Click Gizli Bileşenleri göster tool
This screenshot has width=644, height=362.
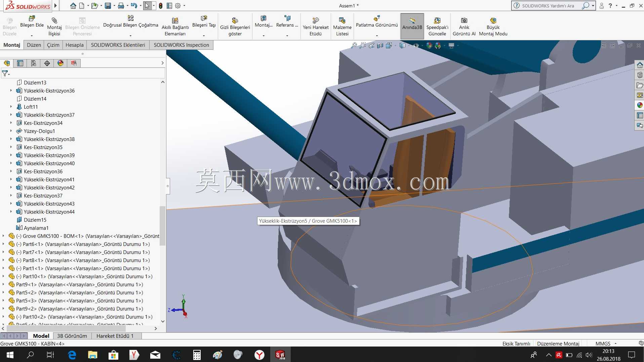235,26
